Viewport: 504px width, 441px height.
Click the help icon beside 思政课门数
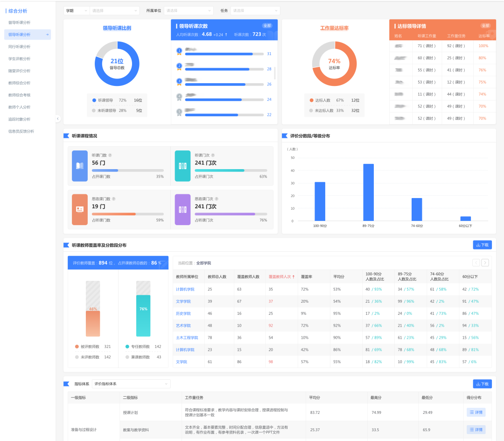click(113, 199)
